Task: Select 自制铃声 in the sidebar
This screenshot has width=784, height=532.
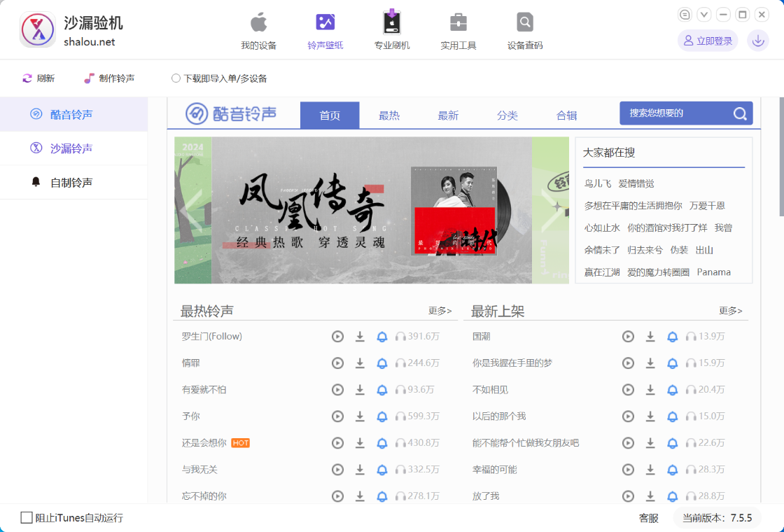Action: [73, 183]
